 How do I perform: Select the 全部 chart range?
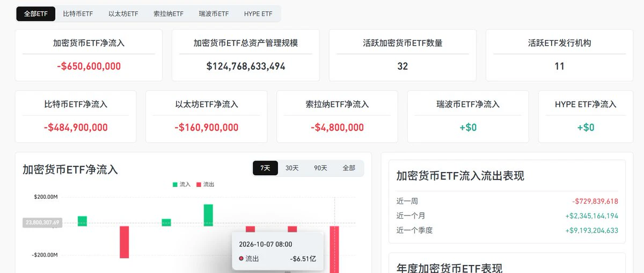click(x=349, y=168)
